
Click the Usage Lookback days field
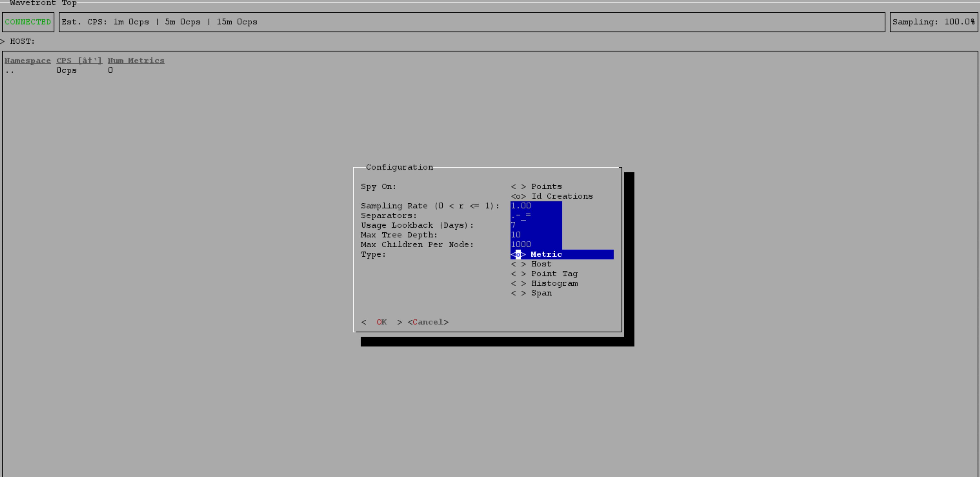[536, 225]
